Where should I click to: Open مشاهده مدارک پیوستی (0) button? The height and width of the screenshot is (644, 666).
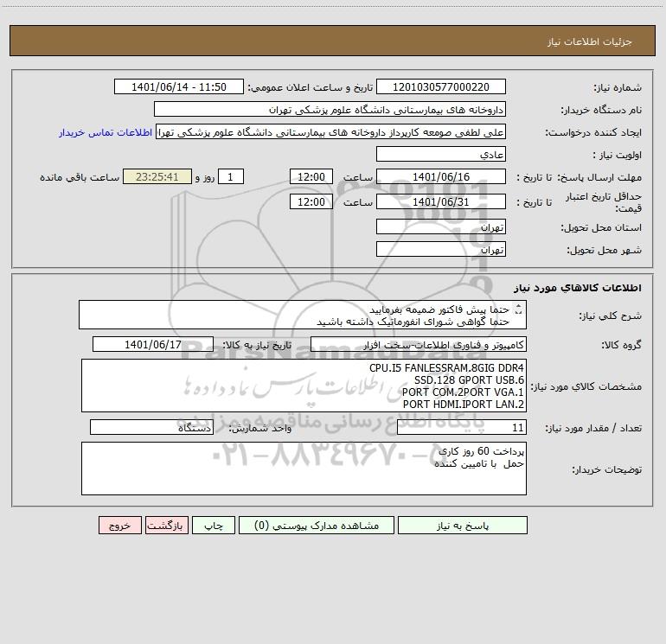pos(317,525)
